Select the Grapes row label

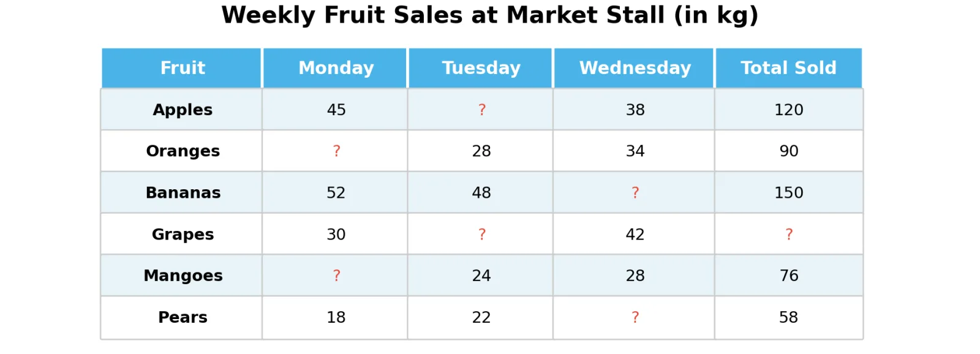[x=183, y=235]
